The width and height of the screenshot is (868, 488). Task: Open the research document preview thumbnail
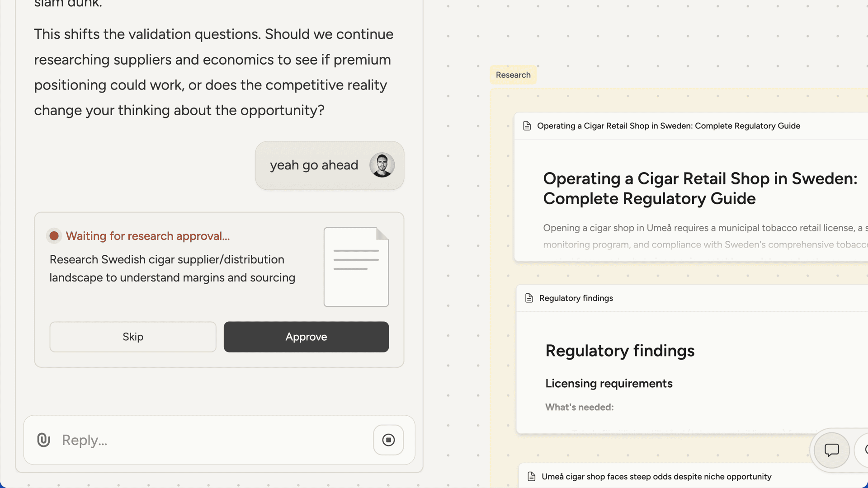click(356, 267)
